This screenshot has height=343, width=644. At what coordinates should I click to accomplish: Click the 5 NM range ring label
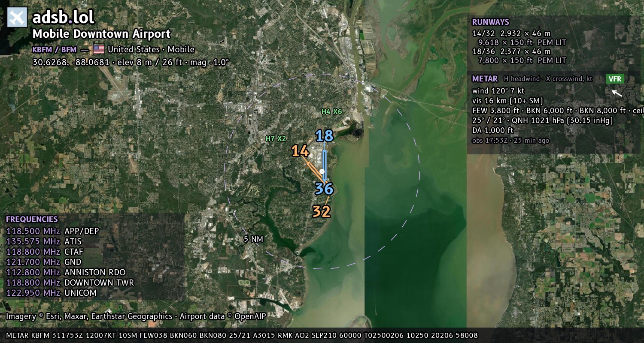click(x=253, y=239)
